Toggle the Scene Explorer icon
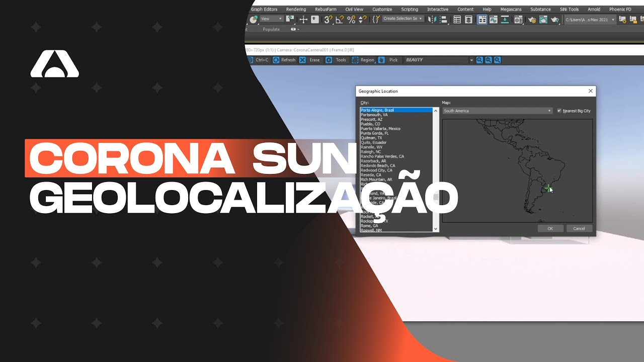Viewport: 644px width, 362px height. click(x=457, y=20)
